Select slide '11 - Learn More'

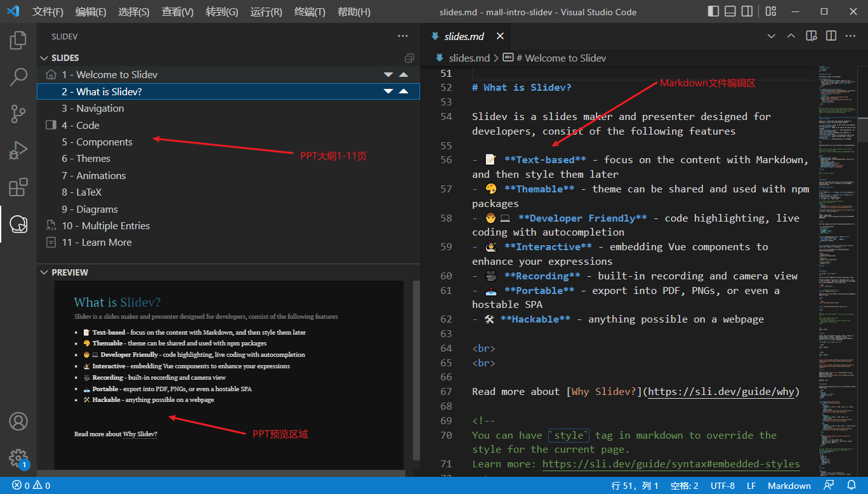click(x=228, y=243)
